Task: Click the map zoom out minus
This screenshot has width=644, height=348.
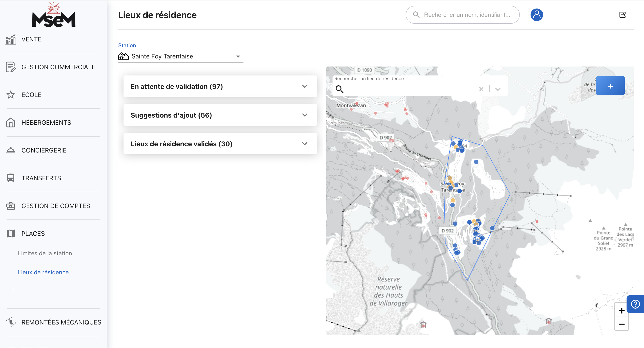Action: 621,324
